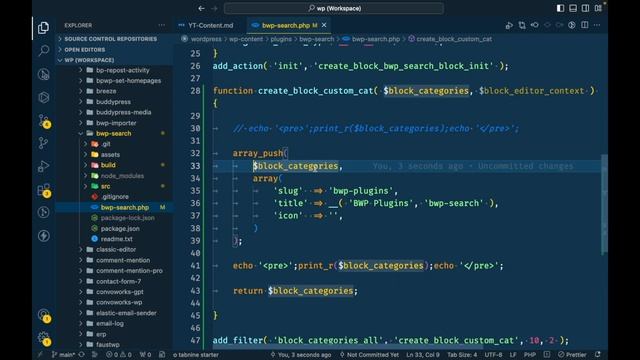Click UTF-8 encoding status item
Viewport: 640px width, 360px height.
pos(493,355)
